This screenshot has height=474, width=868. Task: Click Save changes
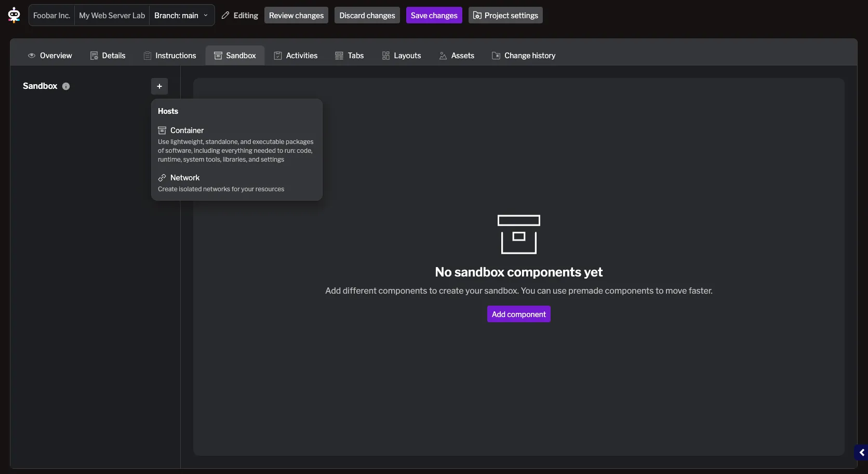pyautogui.click(x=434, y=15)
